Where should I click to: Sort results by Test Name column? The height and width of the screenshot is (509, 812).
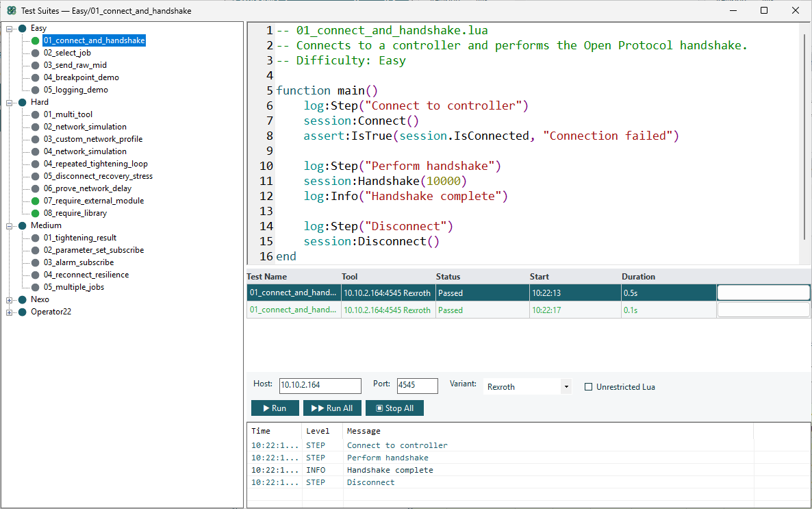pos(294,277)
